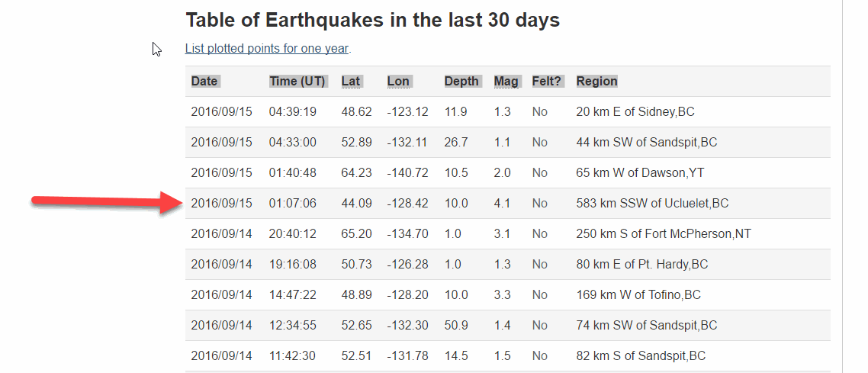Click the Lon column header
Screen dimensions: 868x373
point(398,82)
